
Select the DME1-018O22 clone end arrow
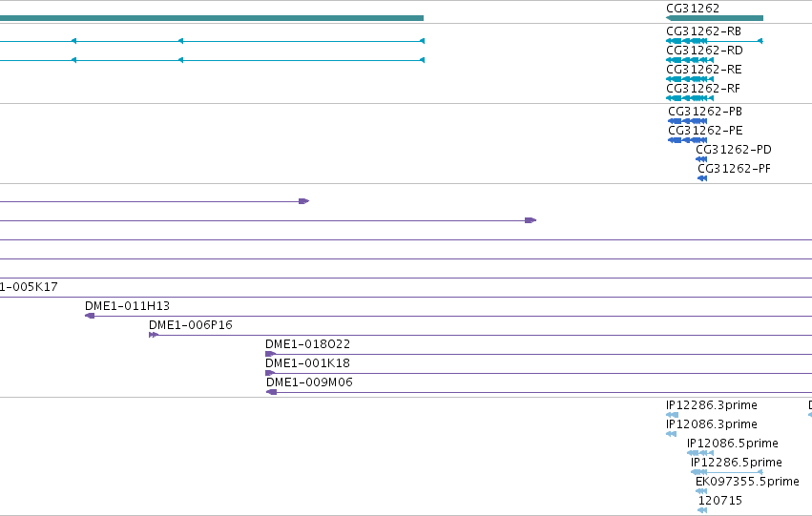pyautogui.click(x=270, y=354)
